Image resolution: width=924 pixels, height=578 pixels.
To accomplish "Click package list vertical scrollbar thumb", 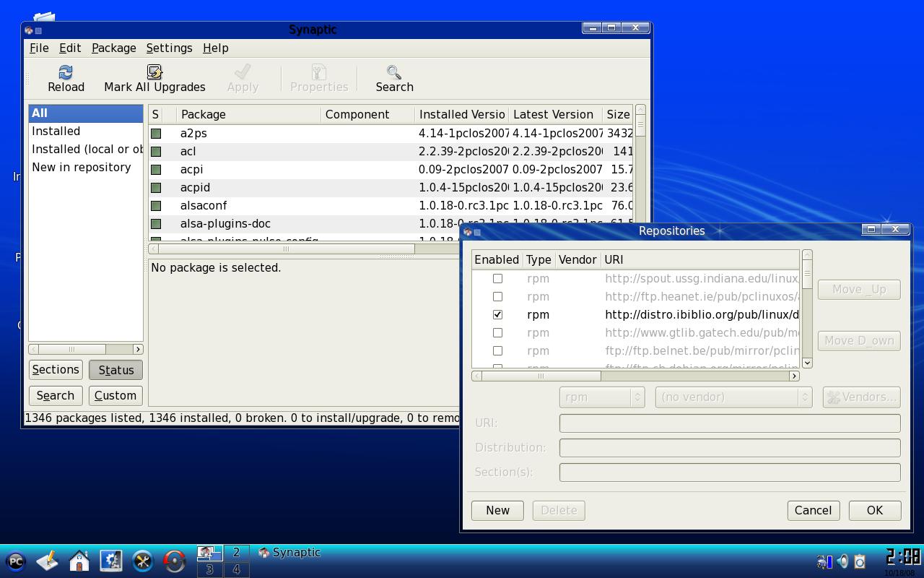I will click(x=640, y=125).
